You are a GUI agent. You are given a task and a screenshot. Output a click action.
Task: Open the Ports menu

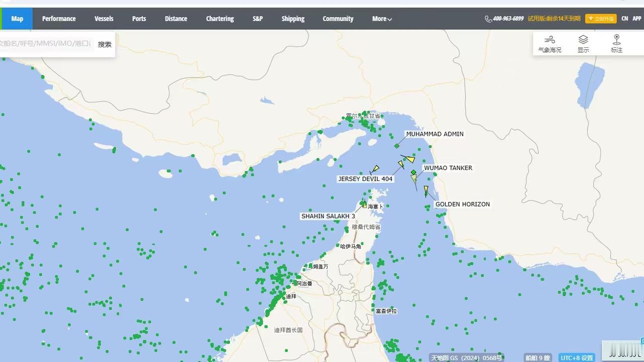click(139, 19)
